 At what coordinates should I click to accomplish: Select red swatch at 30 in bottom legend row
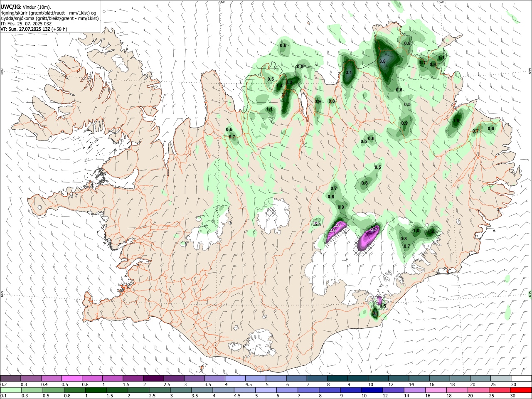[x=520, y=390]
